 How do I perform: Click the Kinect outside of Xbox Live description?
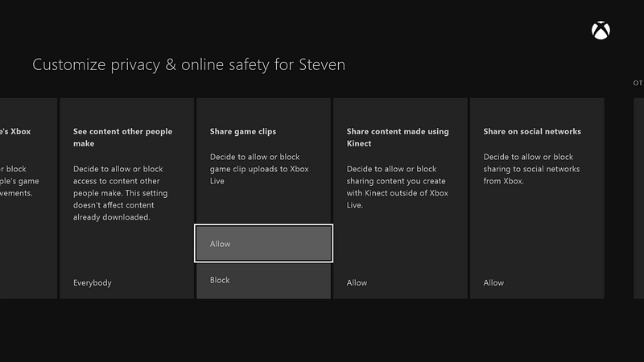click(x=397, y=187)
